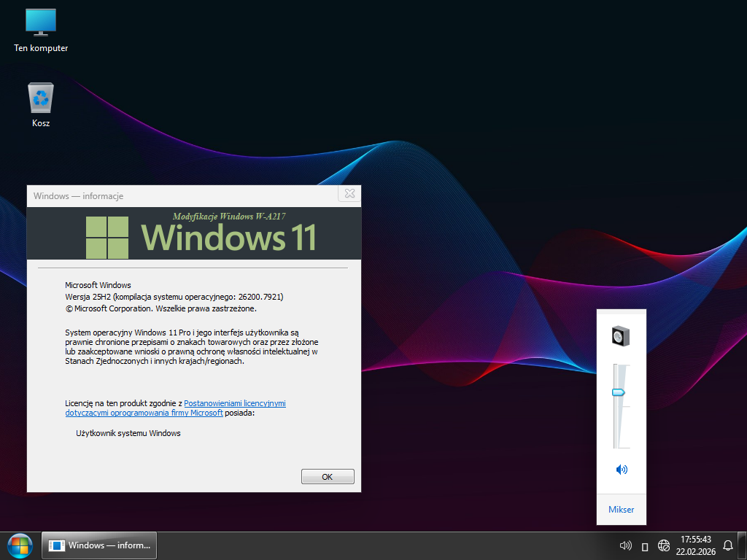Open the taskbar clock and date
Image resolution: width=747 pixels, height=560 pixels.
[x=695, y=545]
